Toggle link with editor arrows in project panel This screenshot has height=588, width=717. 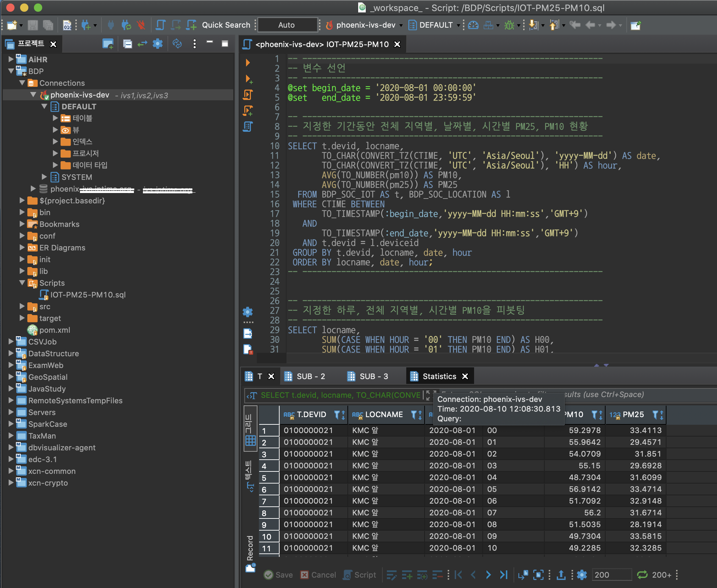[x=142, y=44]
